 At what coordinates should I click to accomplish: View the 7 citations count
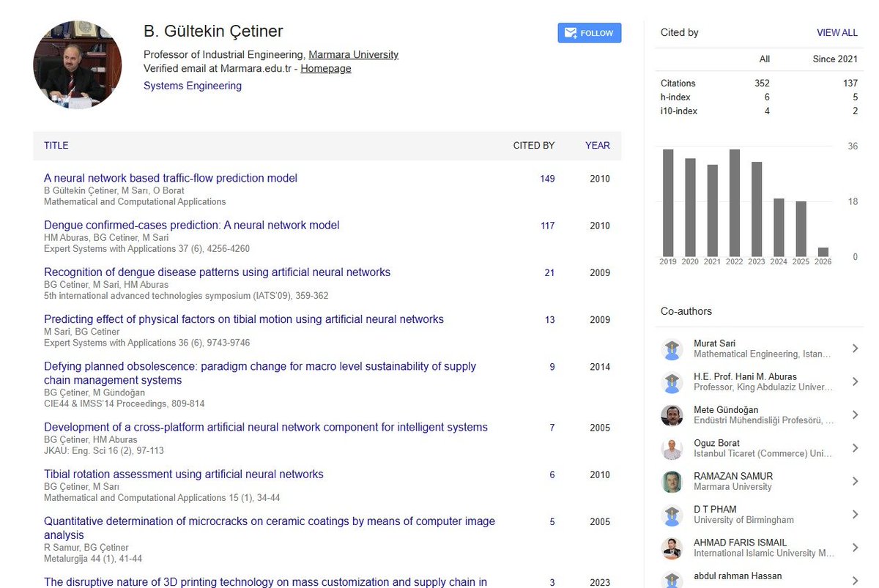coord(552,428)
